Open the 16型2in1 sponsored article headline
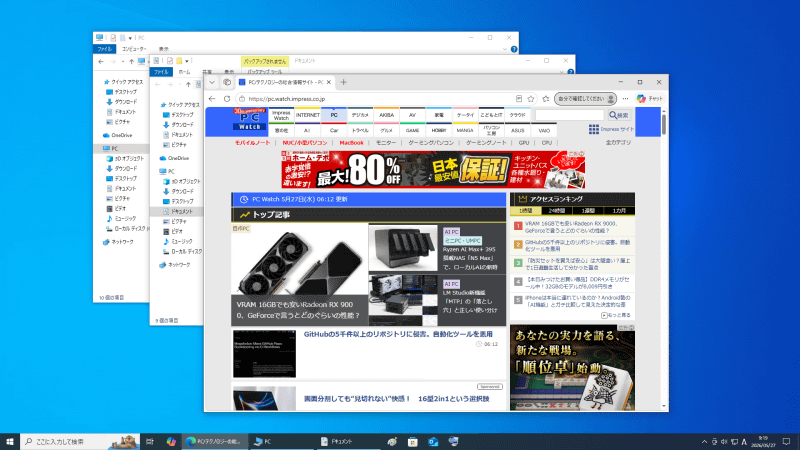The height and width of the screenshot is (450, 800). pyautogui.click(x=396, y=399)
